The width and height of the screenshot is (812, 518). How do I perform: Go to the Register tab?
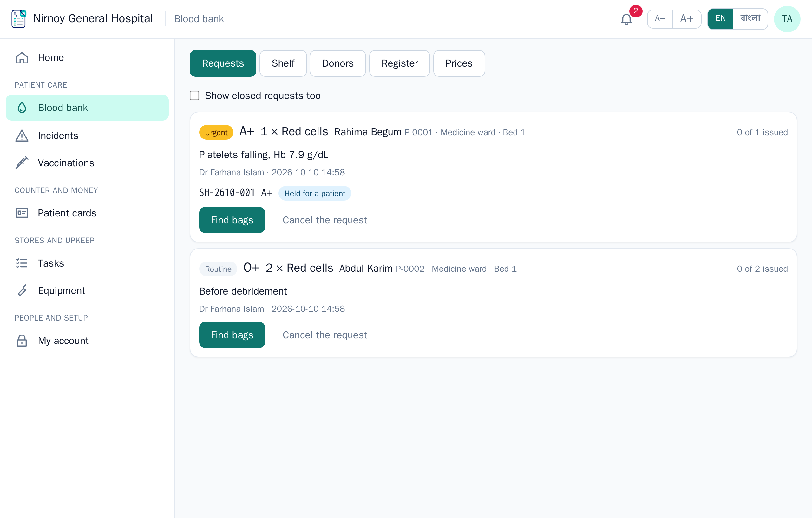[399, 63]
